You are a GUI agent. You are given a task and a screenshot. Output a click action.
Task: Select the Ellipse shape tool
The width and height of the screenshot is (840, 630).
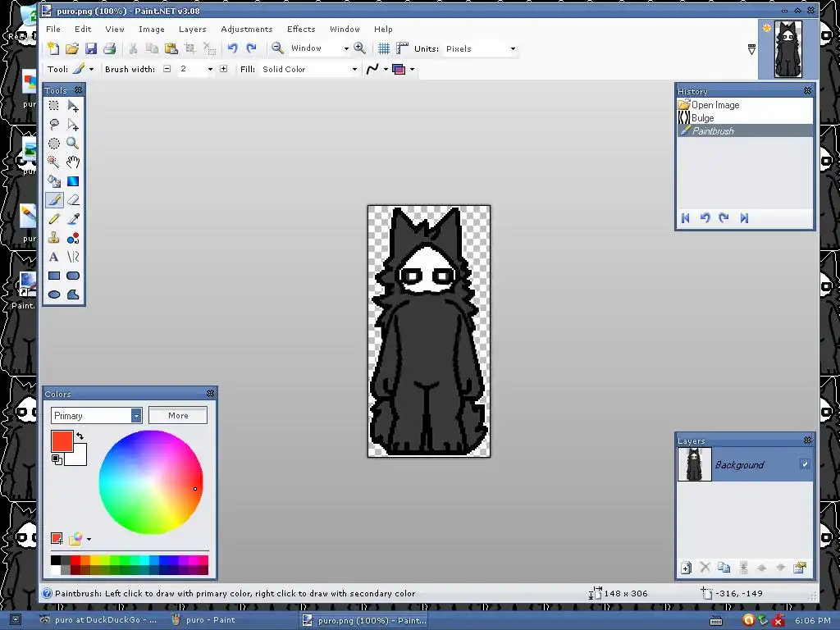54,294
